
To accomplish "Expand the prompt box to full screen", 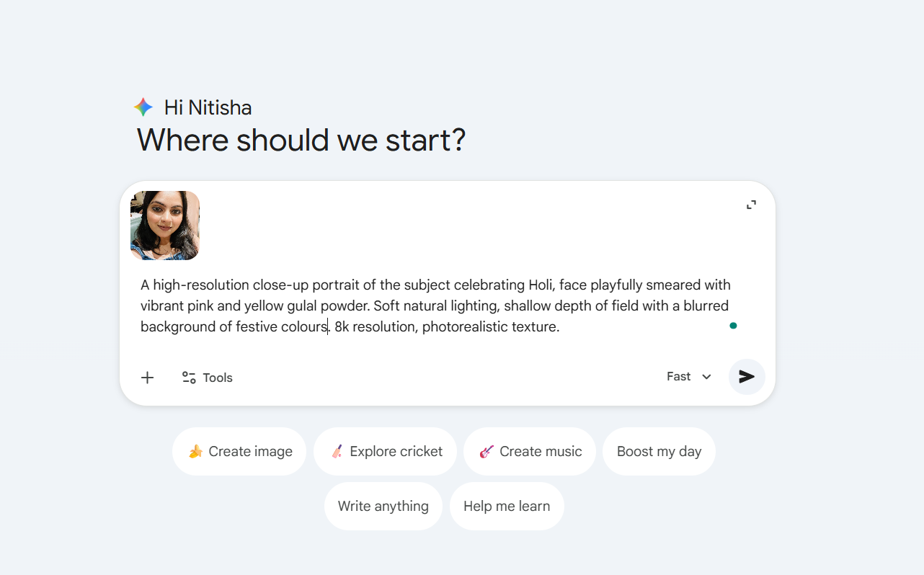I will pyautogui.click(x=751, y=205).
